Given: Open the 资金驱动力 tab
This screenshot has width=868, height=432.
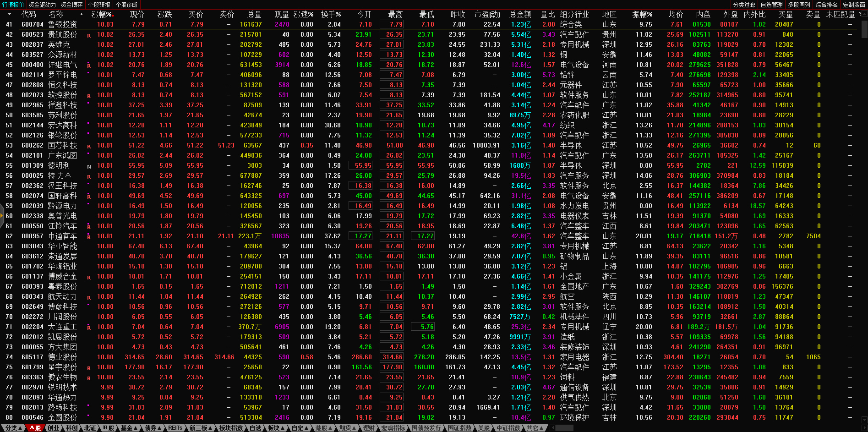Looking at the screenshot, I should (x=42, y=5).
